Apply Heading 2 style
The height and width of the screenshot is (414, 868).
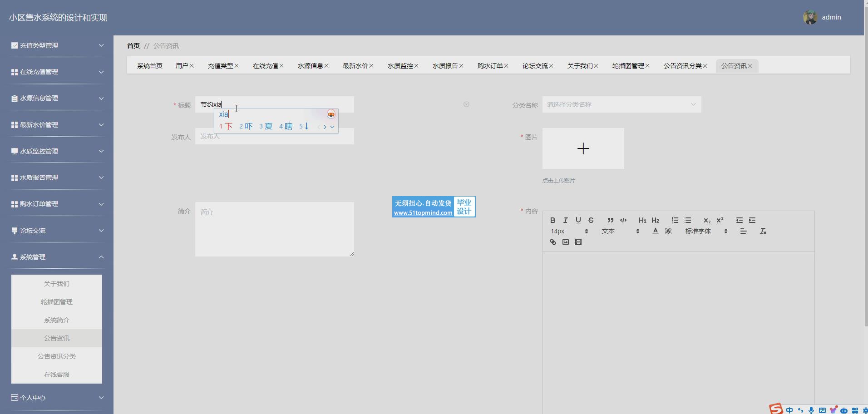655,220
